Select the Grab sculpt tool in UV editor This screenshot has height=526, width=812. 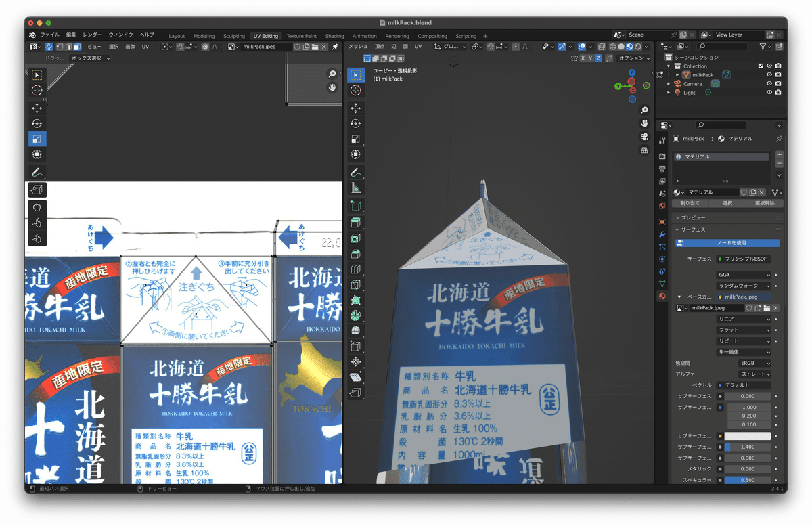coord(37,207)
